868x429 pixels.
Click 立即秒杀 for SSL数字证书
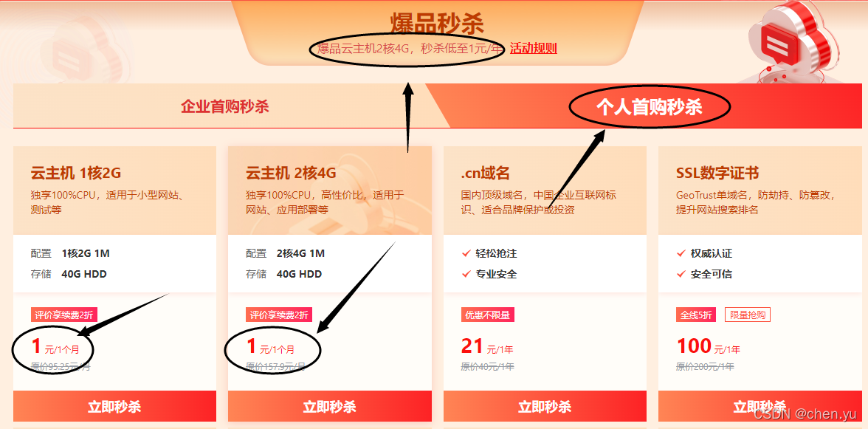tap(759, 406)
